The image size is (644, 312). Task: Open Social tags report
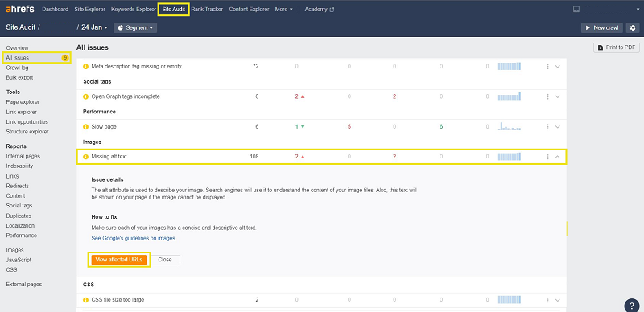click(x=19, y=206)
